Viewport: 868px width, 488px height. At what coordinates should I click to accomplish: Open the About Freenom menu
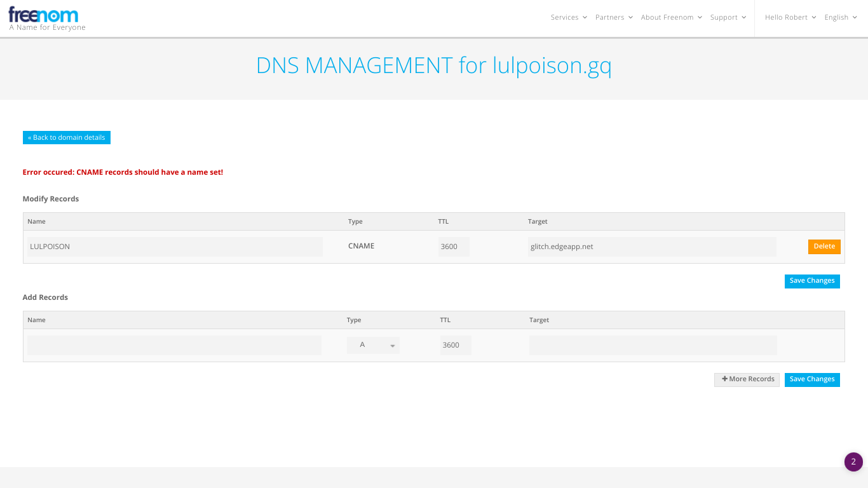(x=672, y=18)
